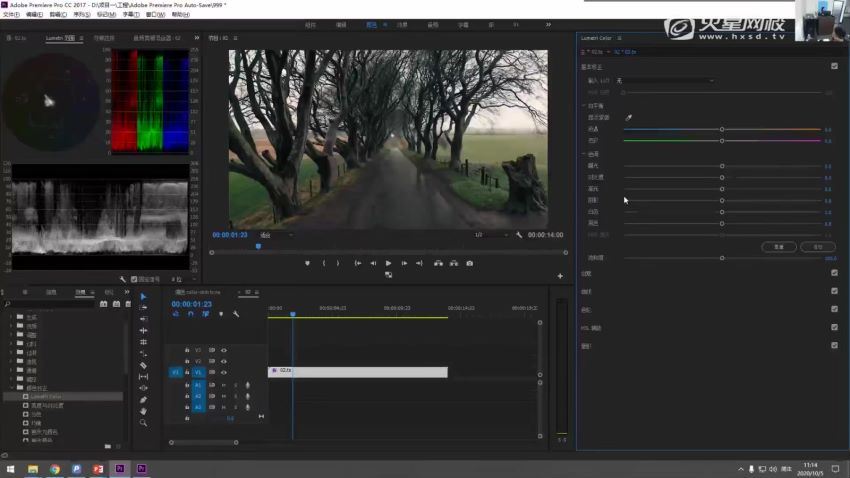
Task: Show more workspace tabs chevron
Action: pyautogui.click(x=548, y=24)
